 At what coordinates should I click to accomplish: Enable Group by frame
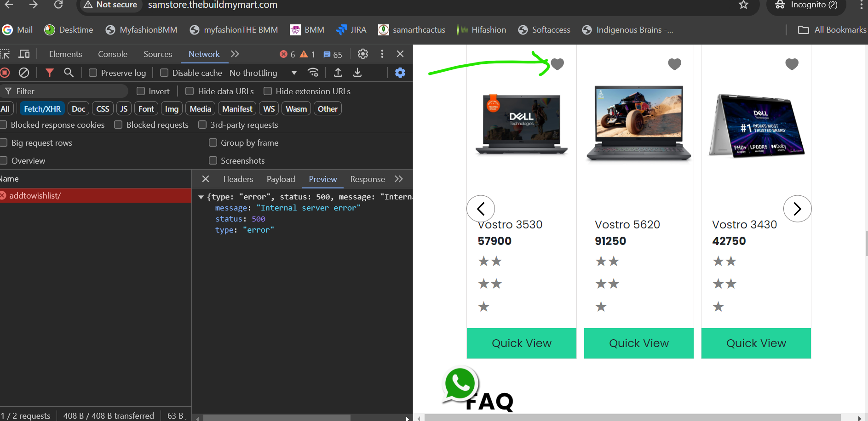click(x=213, y=142)
